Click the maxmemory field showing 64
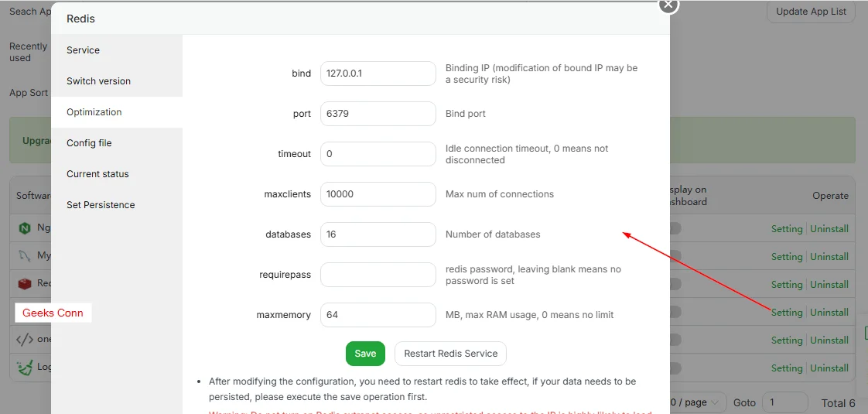This screenshot has height=414, width=868. [x=378, y=315]
